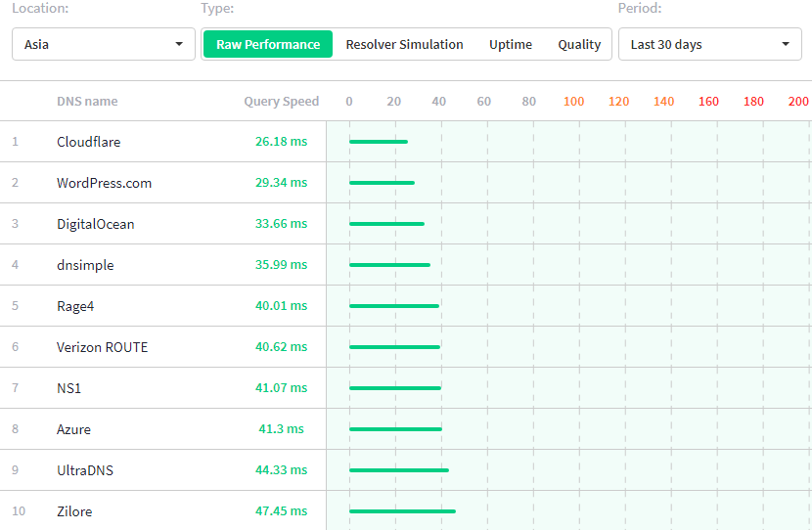
Task: Open the Location dropdown showing Asia
Action: (x=104, y=44)
